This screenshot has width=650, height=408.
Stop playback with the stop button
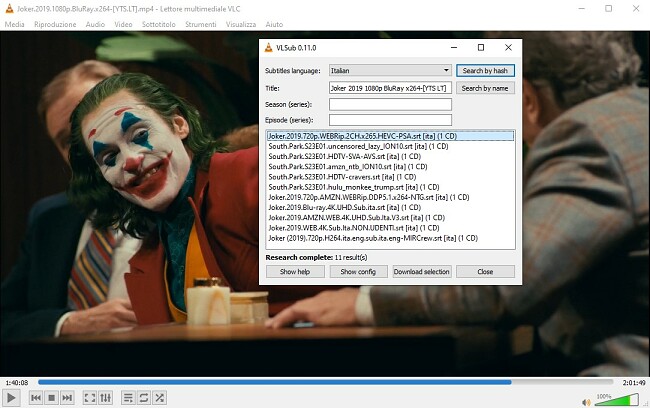51,398
